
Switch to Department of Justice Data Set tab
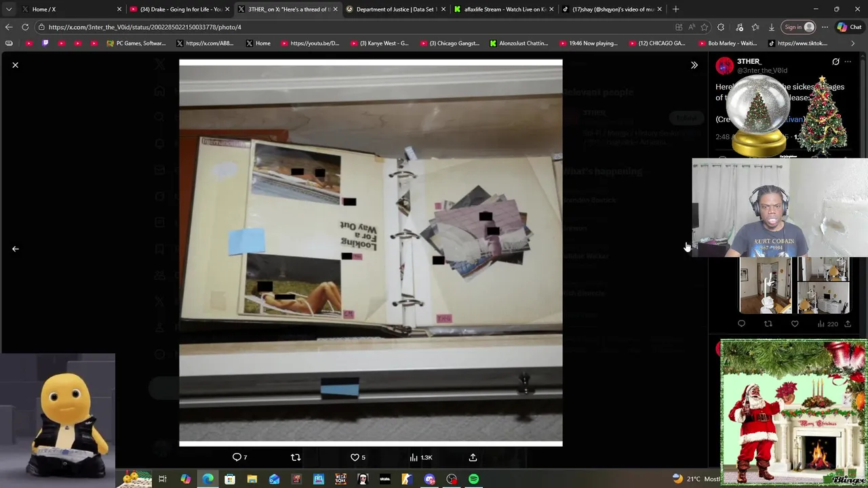pos(396,9)
